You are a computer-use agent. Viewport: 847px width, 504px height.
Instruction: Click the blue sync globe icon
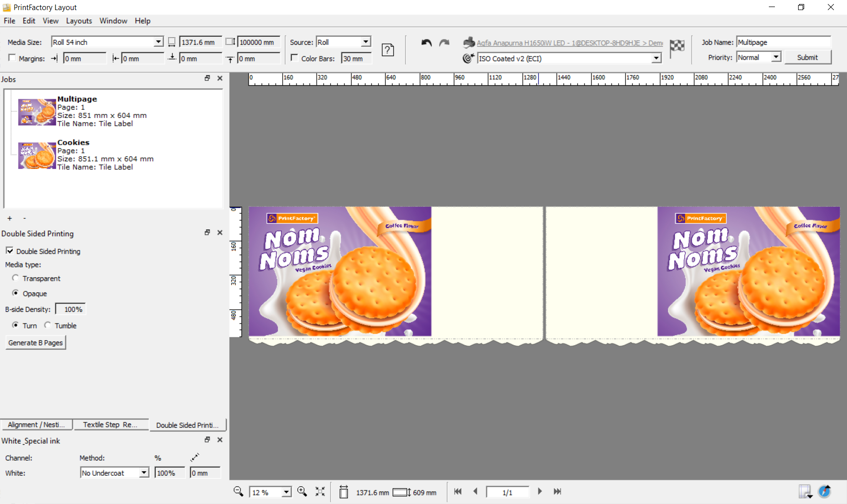(825, 491)
